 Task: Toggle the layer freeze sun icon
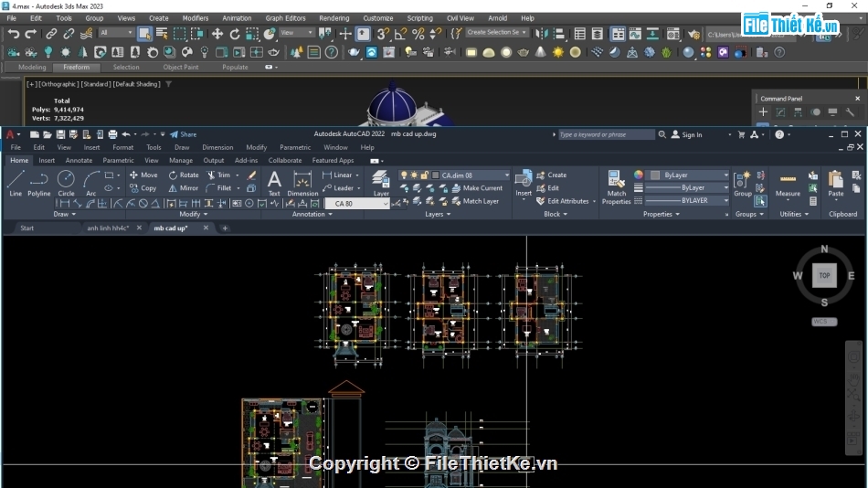click(414, 175)
